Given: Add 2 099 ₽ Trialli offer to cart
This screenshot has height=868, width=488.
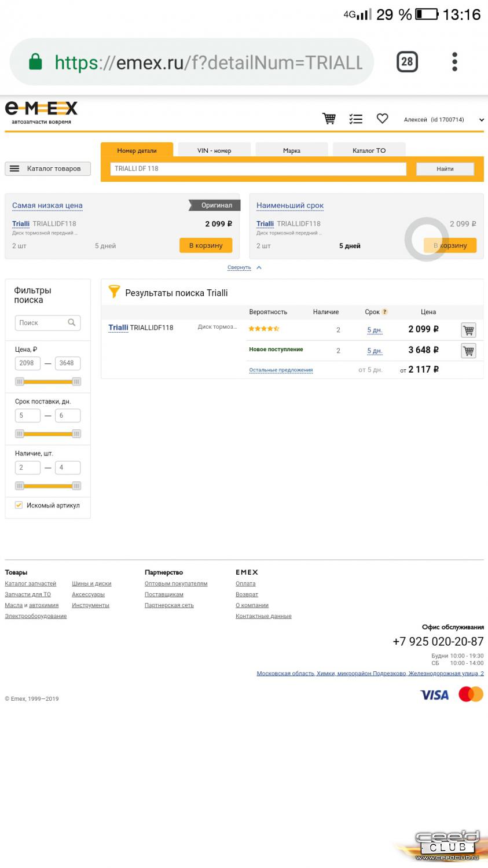Looking at the screenshot, I should (x=468, y=330).
